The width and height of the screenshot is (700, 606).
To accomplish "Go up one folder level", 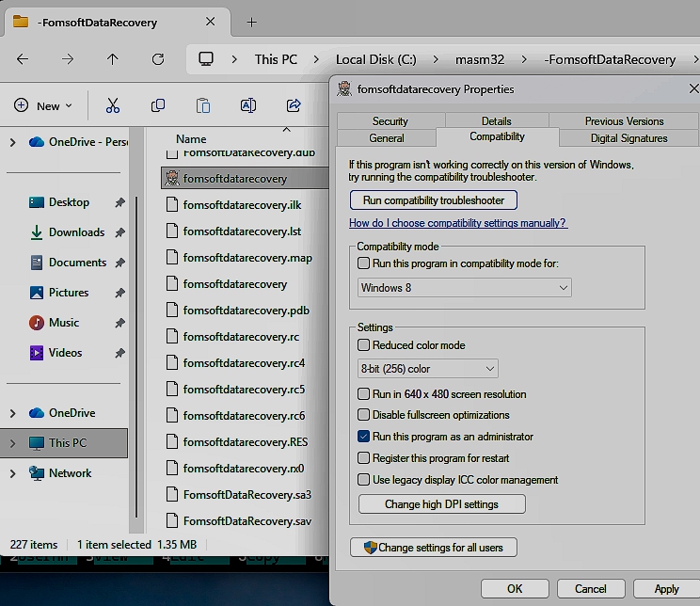I will pos(113,59).
